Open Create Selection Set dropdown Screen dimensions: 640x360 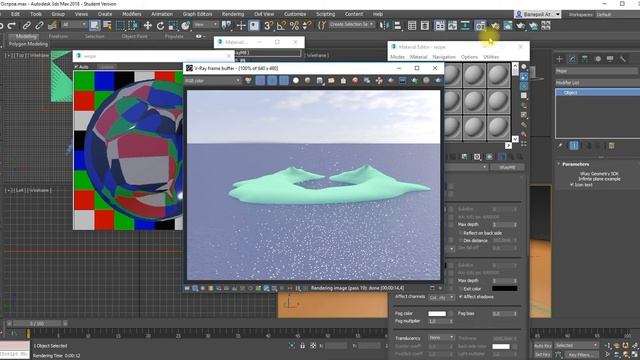[x=351, y=24]
